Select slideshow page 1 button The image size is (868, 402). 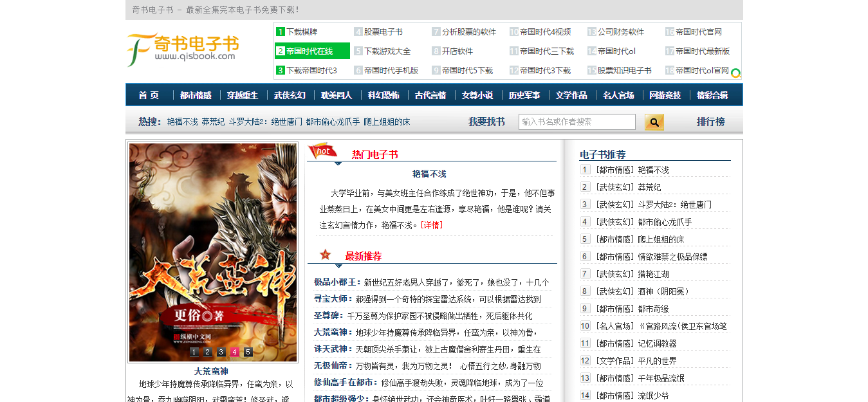point(194,352)
